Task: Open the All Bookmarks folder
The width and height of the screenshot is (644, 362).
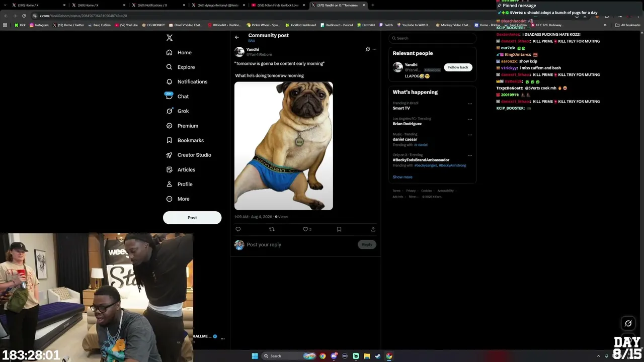Action: coord(627,25)
